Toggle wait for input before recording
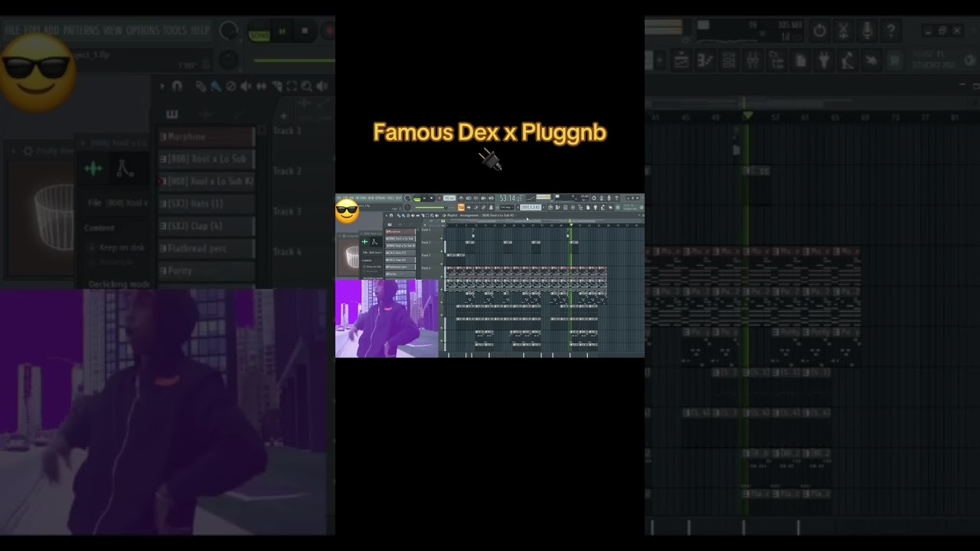 click(469, 198)
